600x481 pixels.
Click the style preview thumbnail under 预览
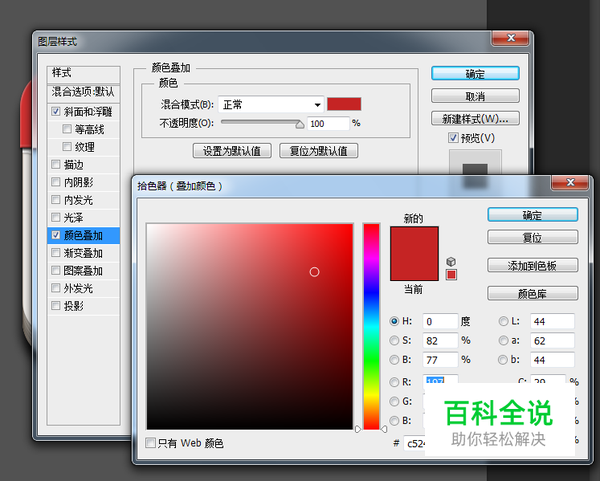pos(475,163)
